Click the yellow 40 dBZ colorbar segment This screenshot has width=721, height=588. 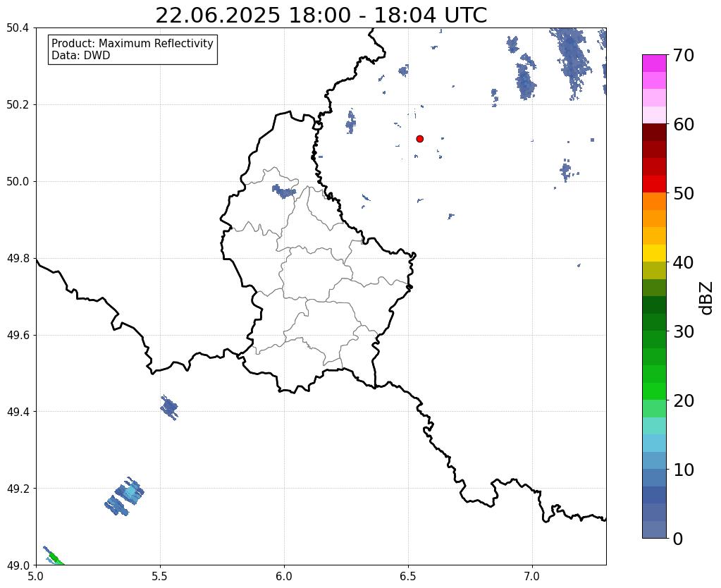coord(654,253)
